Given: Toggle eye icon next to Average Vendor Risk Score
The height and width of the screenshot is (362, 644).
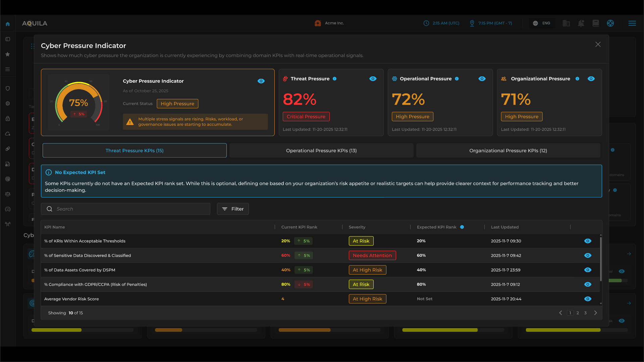Looking at the screenshot, I should coord(588,299).
